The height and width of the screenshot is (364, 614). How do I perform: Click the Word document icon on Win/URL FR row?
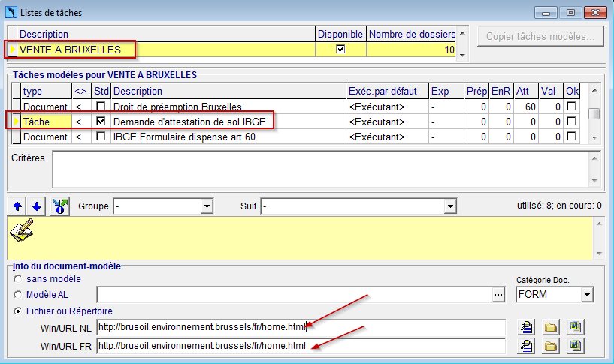click(x=575, y=346)
